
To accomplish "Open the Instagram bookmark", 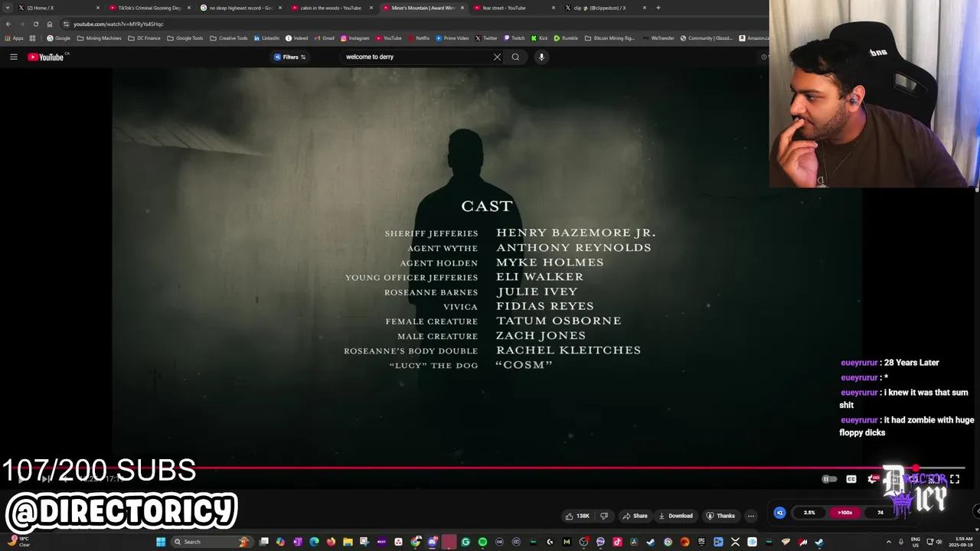I will tap(355, 38).
